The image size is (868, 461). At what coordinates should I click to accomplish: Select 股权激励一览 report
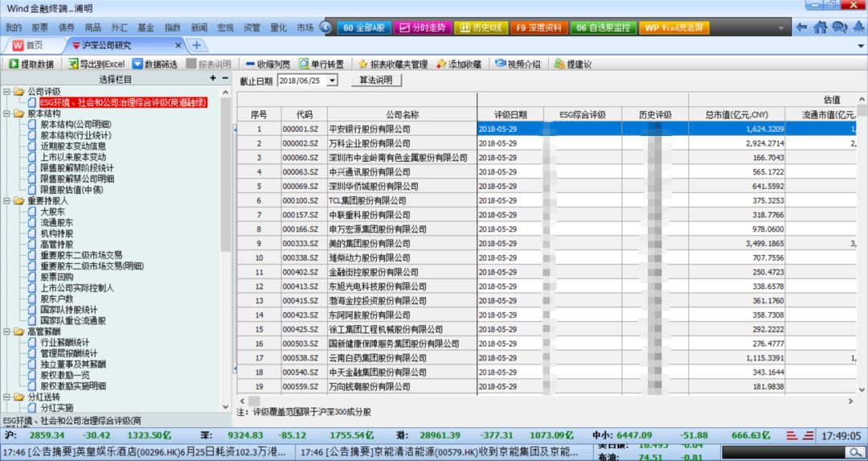pos(65,375)
